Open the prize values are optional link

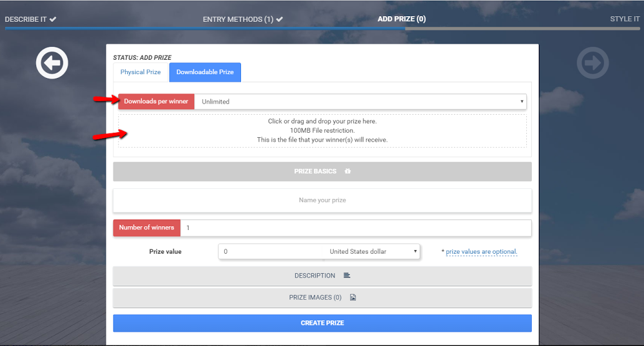tap(481, 251)
